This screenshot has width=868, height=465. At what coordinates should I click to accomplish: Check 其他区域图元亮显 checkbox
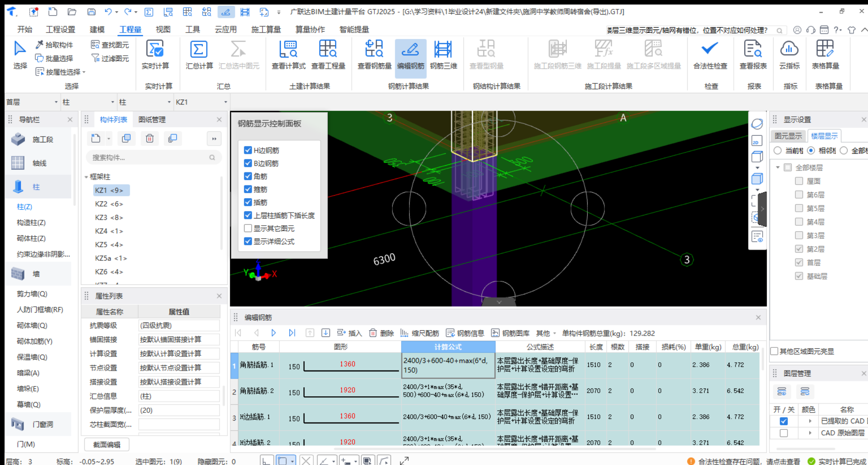tap(774, 351)
